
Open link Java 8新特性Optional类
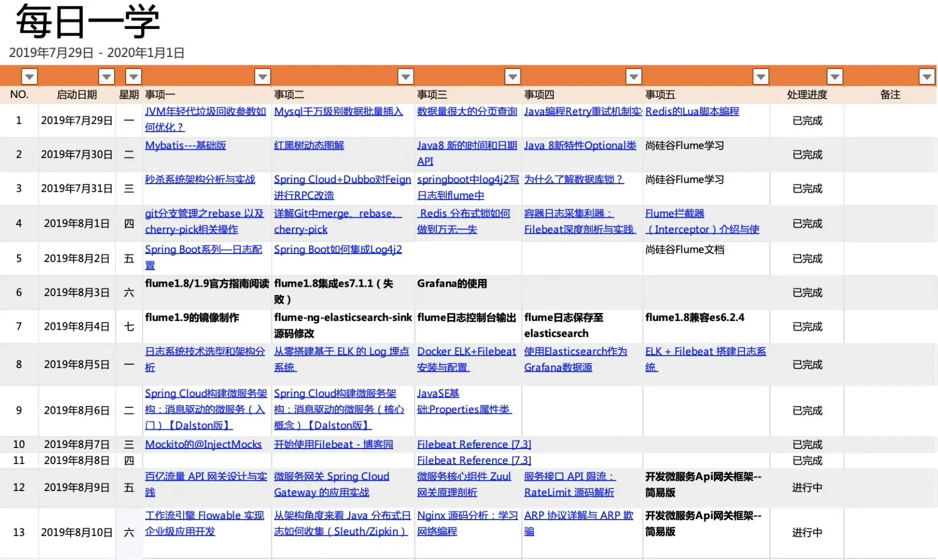[580, 146]
